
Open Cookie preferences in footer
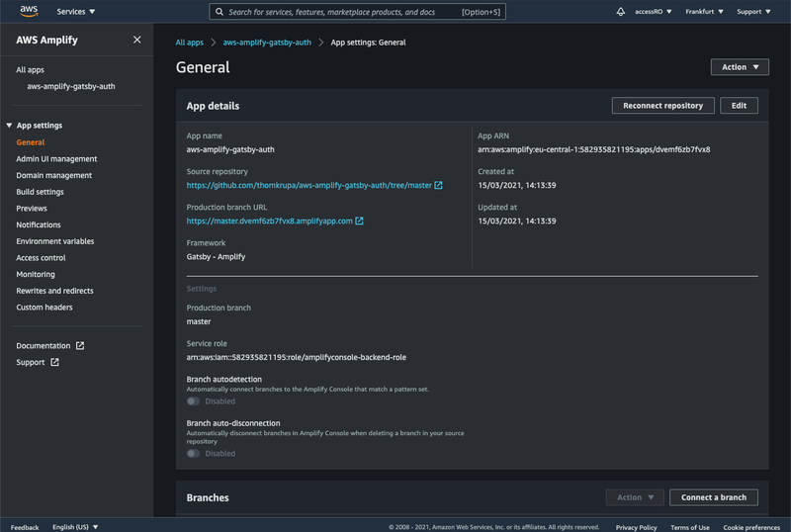tap(751, 527)
